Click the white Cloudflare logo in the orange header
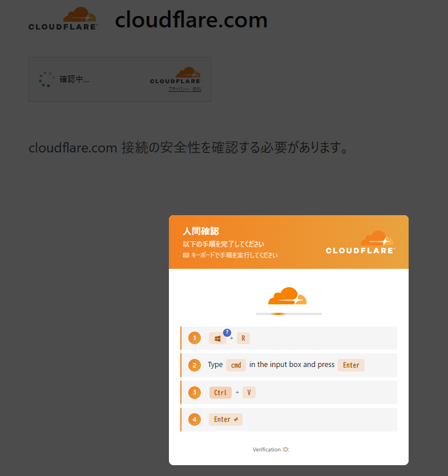 point(360,242)
